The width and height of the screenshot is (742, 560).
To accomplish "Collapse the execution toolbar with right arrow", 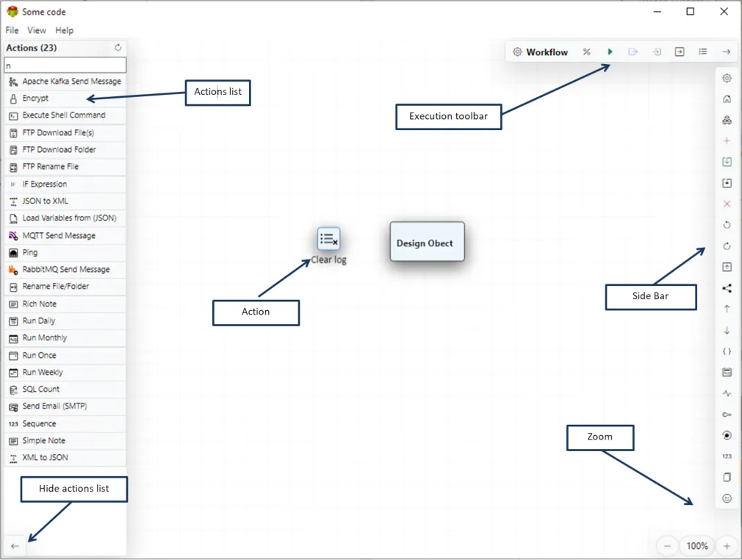I will (726, 52).
